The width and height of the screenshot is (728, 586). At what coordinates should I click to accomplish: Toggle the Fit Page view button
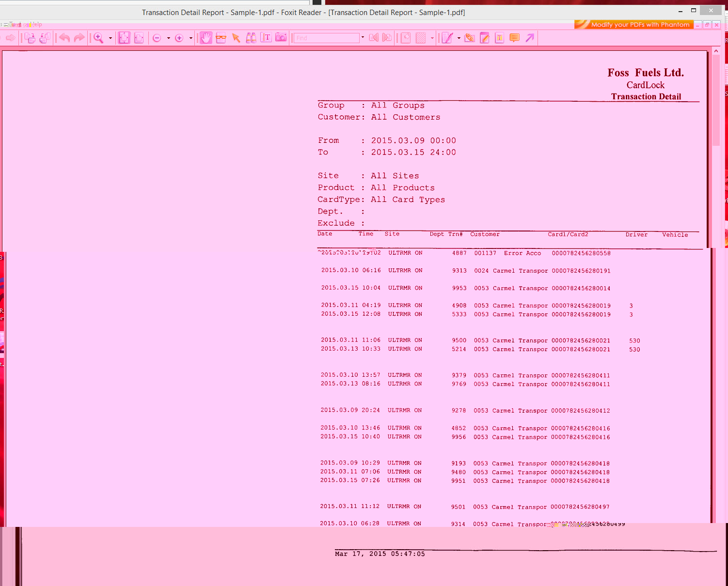(124, 38)
